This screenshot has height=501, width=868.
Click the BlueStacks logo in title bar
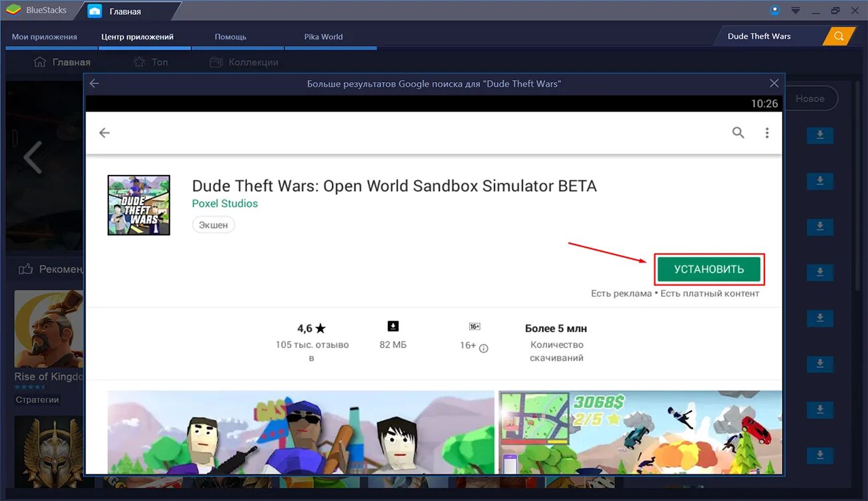(13, 10)
